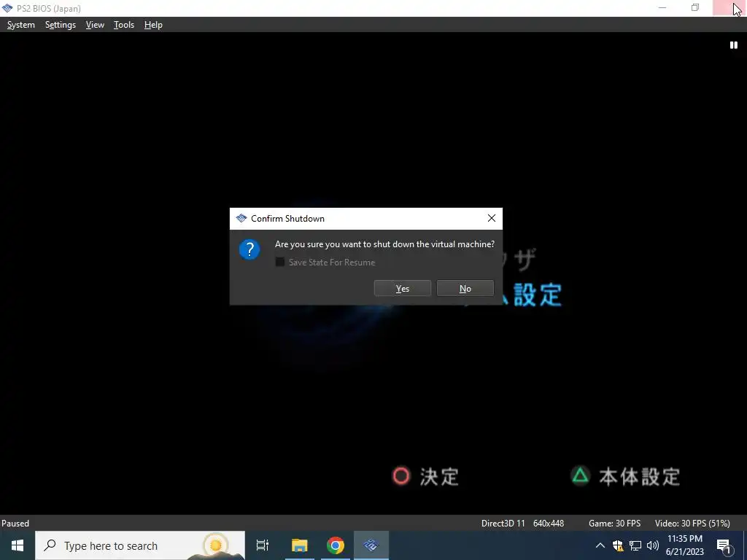Click the PCSX2 logo in the dialog title
747x560 pixels.
(x=241, y=219)
